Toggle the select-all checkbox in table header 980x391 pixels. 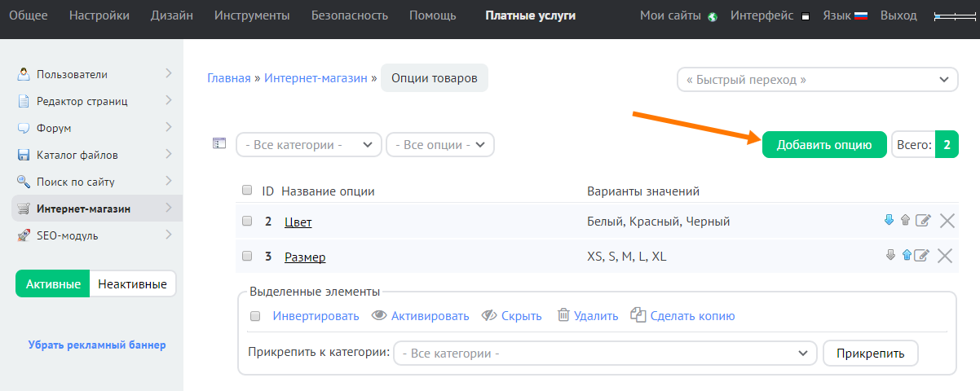pyautogui.click(x=247, y=191)
